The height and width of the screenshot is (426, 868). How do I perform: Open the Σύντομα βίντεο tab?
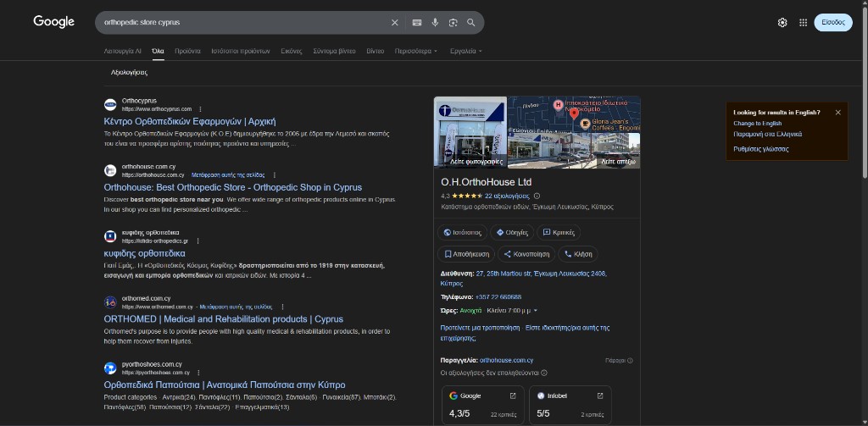pyautogui.click(x=334, y=51)
